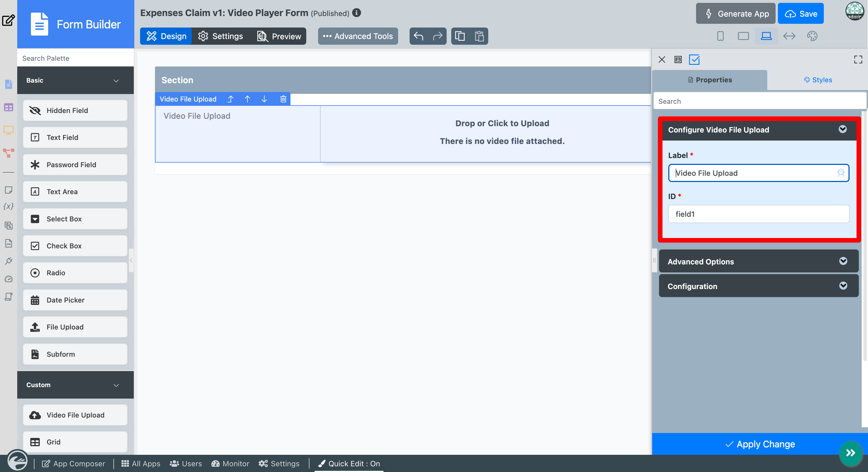868x472 pixels.
Task: Toggle Quick Edit mode
Action: [x=349, y=464]
